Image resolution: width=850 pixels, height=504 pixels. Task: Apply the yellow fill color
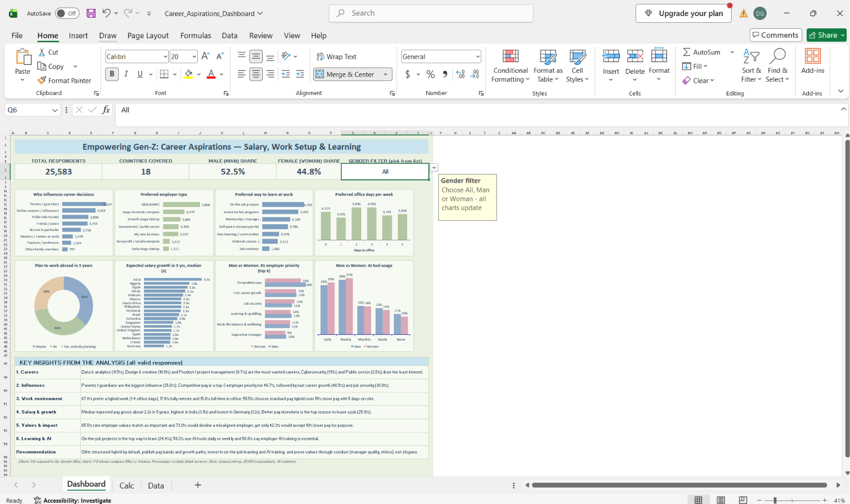point(189,74)
